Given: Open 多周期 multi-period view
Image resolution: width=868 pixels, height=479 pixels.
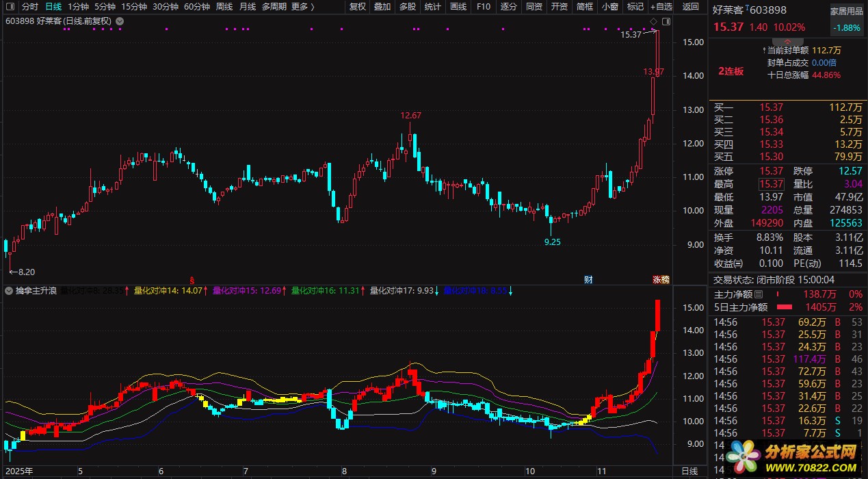Looking at the screenshot, I should [274, 6].
